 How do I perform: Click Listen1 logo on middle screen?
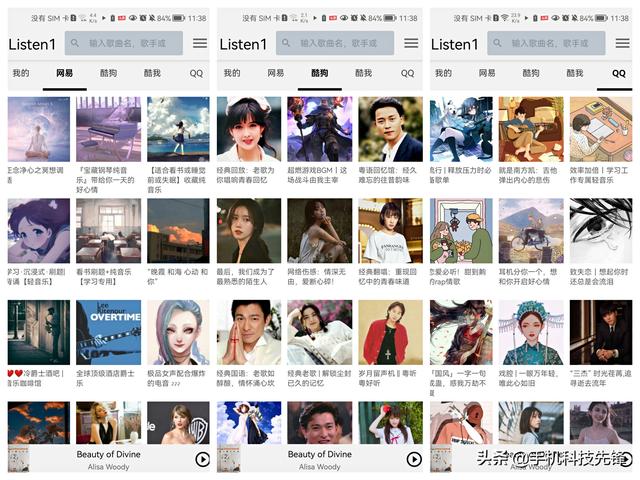[243, 44]
